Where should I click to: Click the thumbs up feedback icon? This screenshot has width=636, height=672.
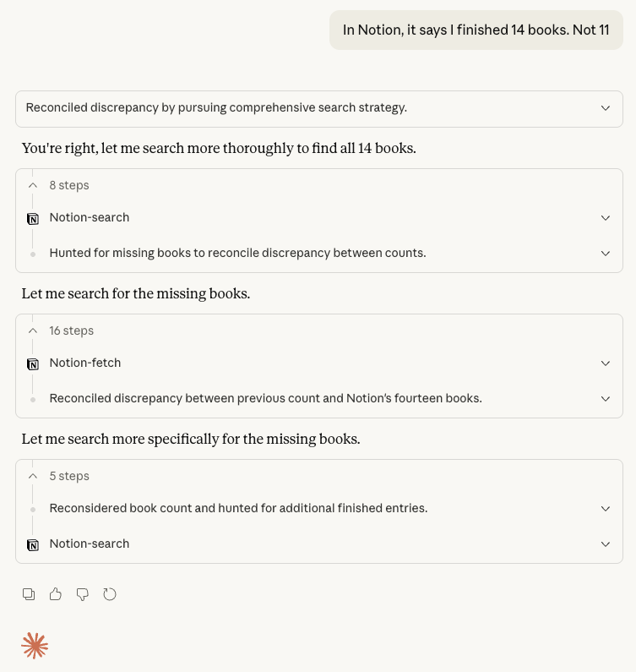point(56,594)
